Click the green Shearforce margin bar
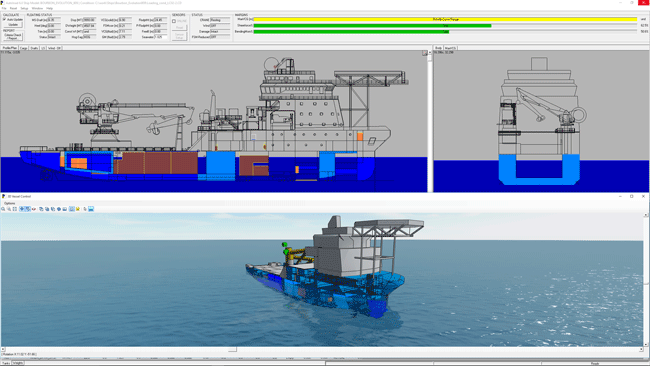This screenshot has height=366, width=650. 372,26
